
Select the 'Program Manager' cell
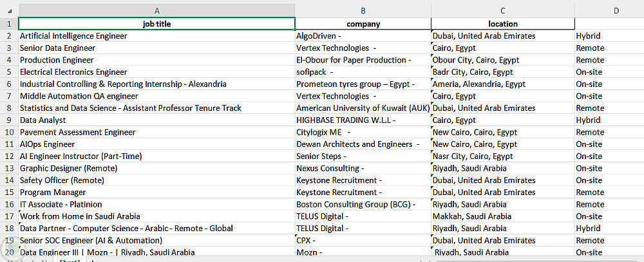[x=157, y=192]
